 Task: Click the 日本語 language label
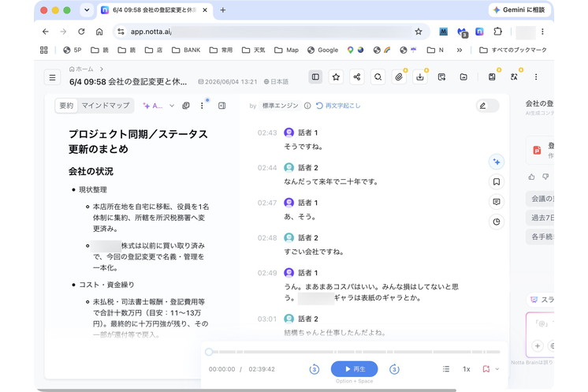[x=276, y=82]
